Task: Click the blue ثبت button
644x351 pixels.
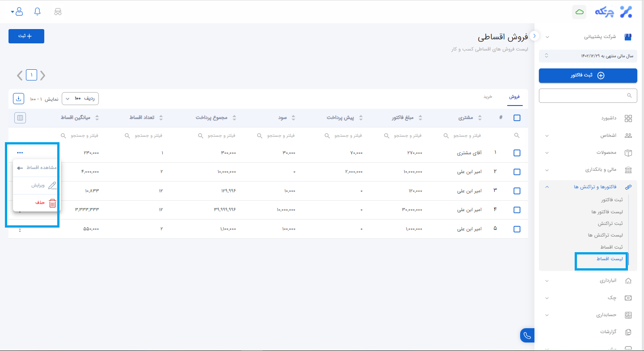Action: click(26, 36)
